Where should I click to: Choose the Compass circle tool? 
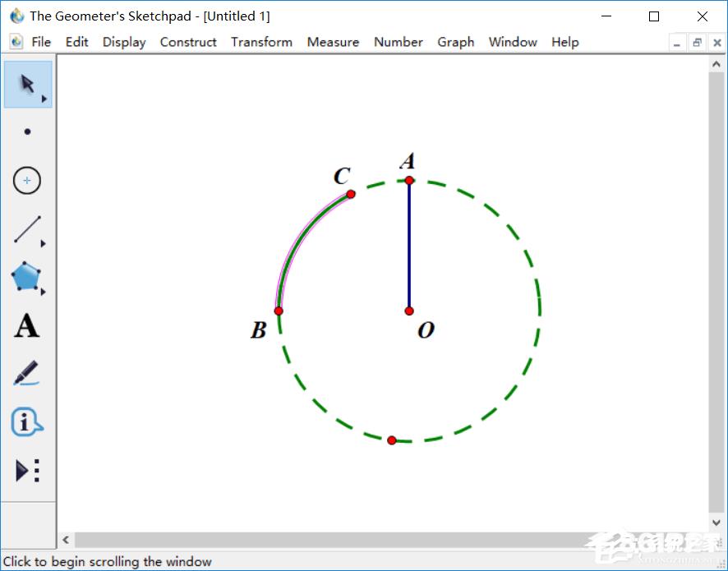pyautogui.click(x=27, y=181)
